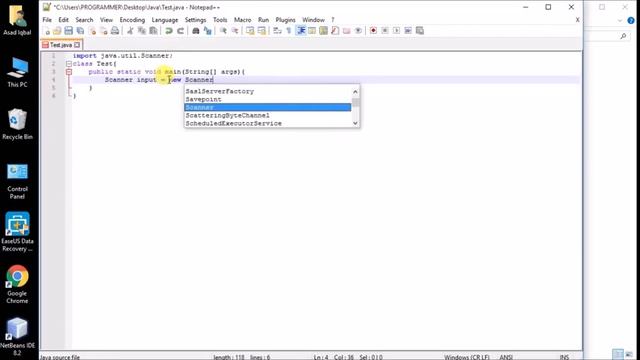Viewport: 640px width, 360px height.
Task: Click the Paste toolbar icon
Action: coord(153,31)
